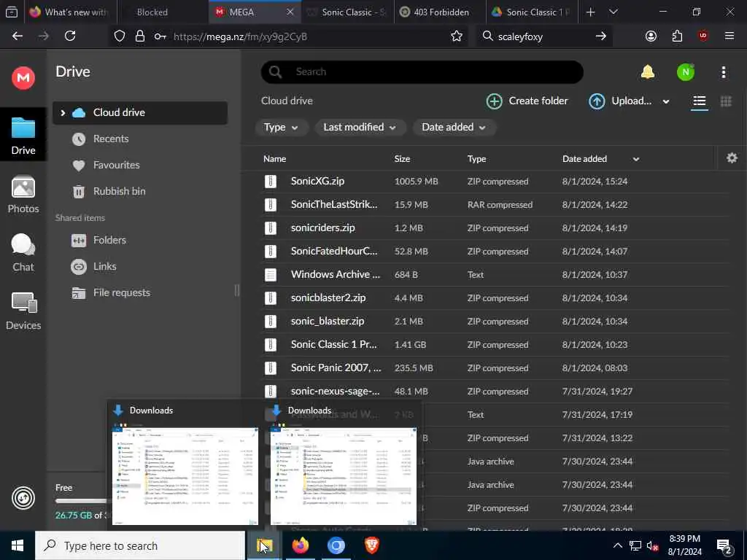Viewport: 747px width, 560px height.
Task: Switch to the Sonic Classic Google Drive tab
Action: click(x=533, y=12)
